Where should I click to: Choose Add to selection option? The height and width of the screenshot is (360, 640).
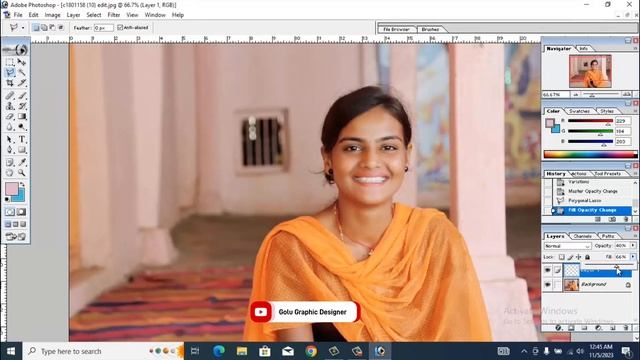(x=44, y=28)
